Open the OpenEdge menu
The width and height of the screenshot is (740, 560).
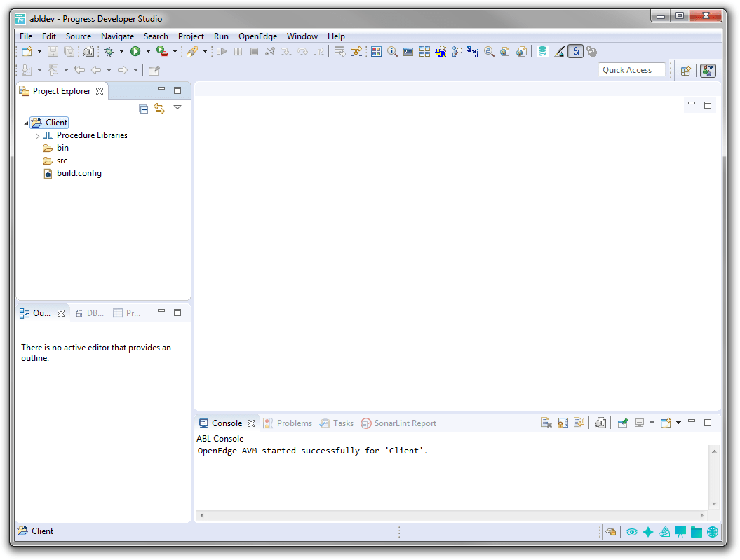257,36
